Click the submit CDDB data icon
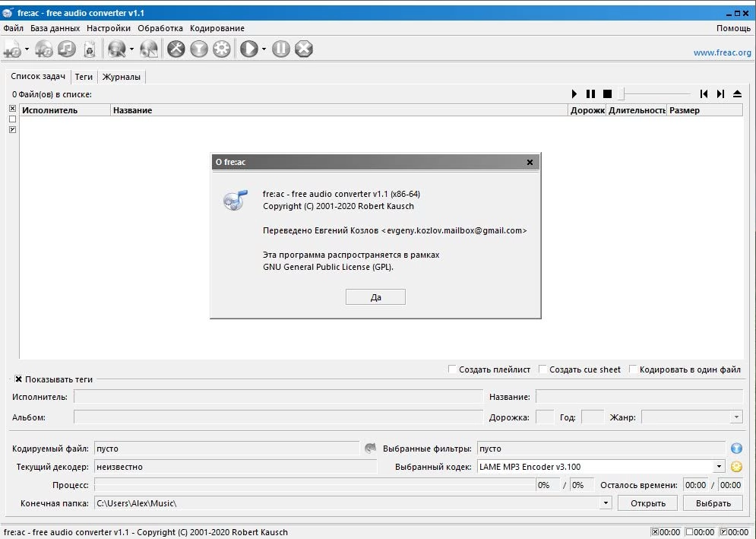The width and height of the screenshot is (756, 539). pos(149,49)
